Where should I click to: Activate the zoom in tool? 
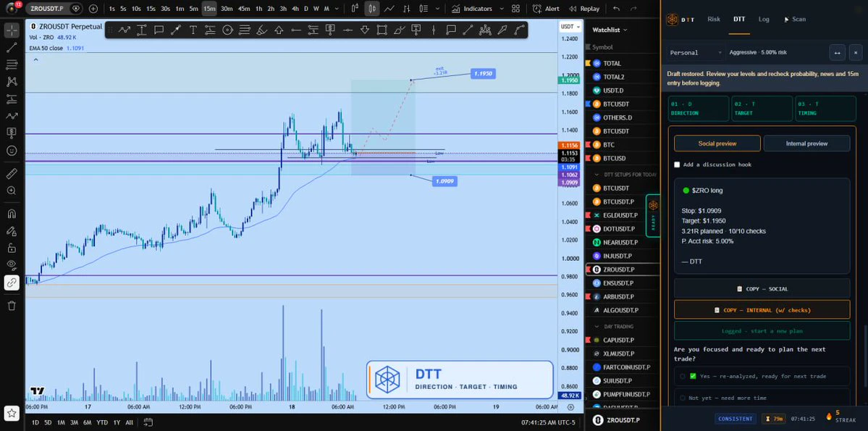coord(12,191)
